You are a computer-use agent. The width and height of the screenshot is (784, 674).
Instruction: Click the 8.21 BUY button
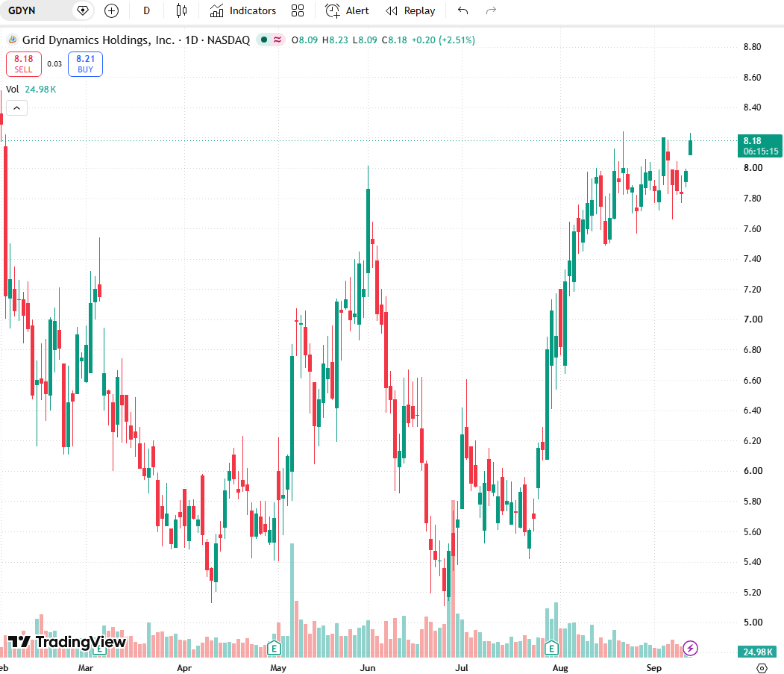point(86,64)
